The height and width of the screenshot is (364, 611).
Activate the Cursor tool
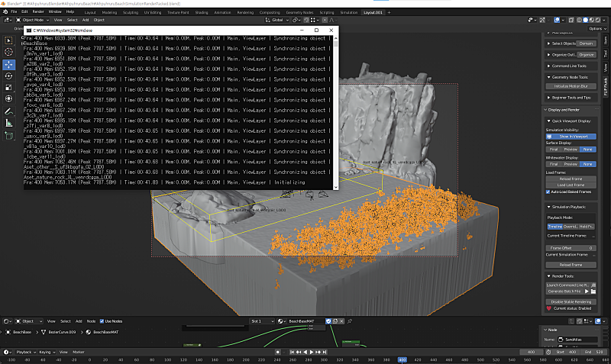[9, 52]
